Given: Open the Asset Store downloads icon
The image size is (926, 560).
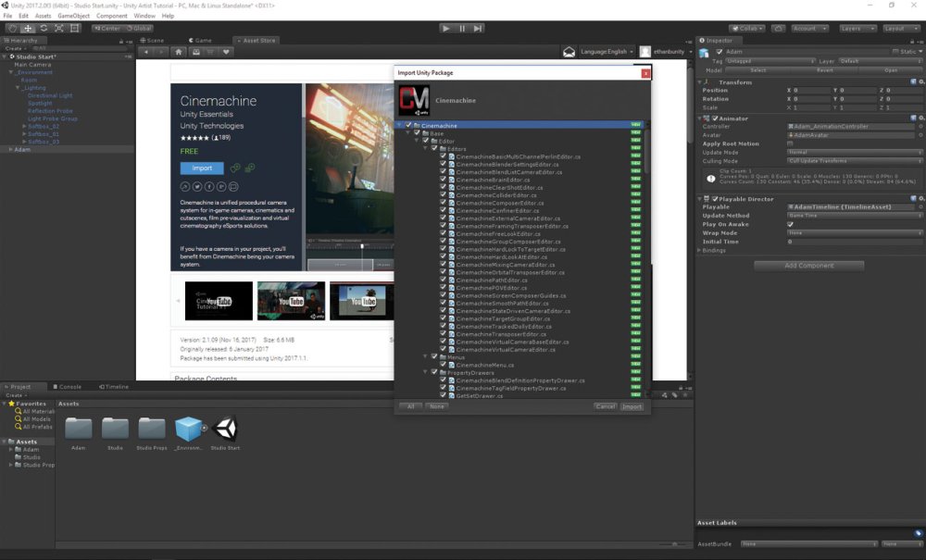Looking at the screenshot, I should click(196, 52).
